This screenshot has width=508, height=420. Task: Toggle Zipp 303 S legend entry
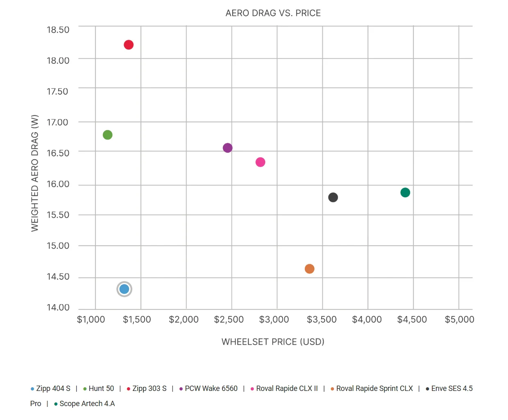(x=147, y=388)
